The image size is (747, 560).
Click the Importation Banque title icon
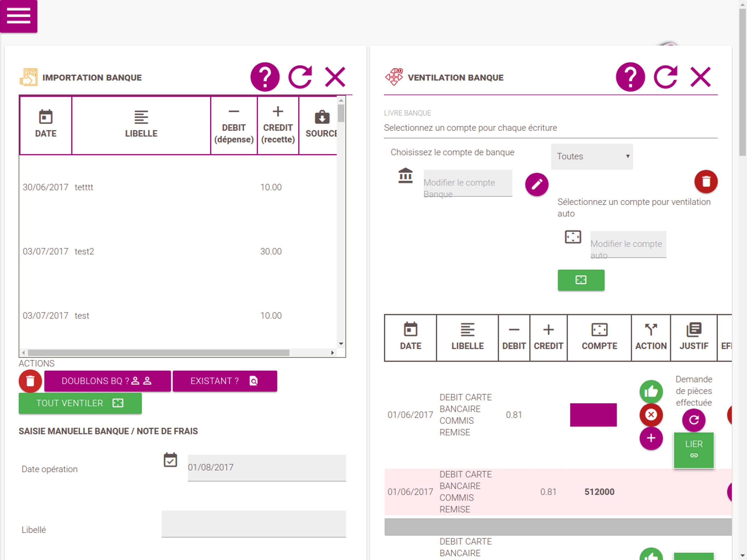tap(29, 77)
